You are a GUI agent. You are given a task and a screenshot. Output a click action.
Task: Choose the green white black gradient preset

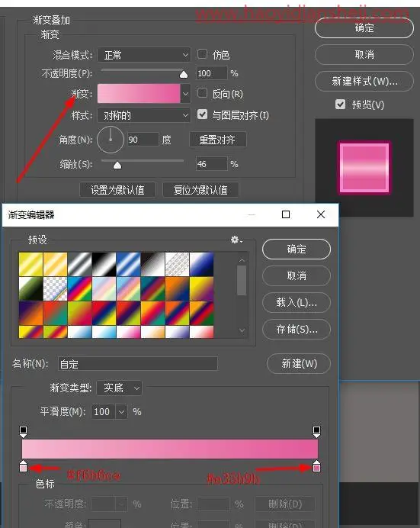point(31,288)
